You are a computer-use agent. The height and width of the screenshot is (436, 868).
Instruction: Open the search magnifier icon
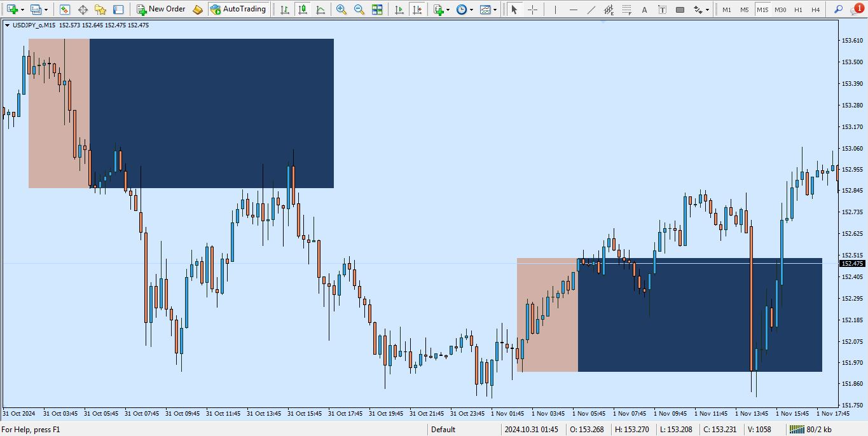coord(839,10)
